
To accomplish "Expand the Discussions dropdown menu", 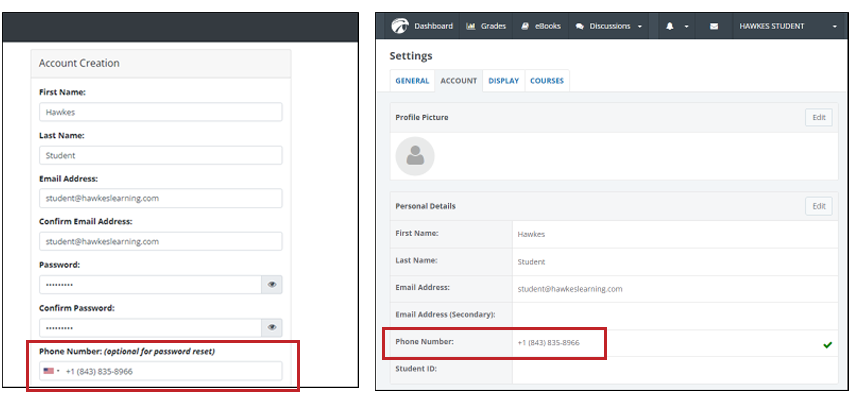I will pyautogui.click(x=609, y=26).
